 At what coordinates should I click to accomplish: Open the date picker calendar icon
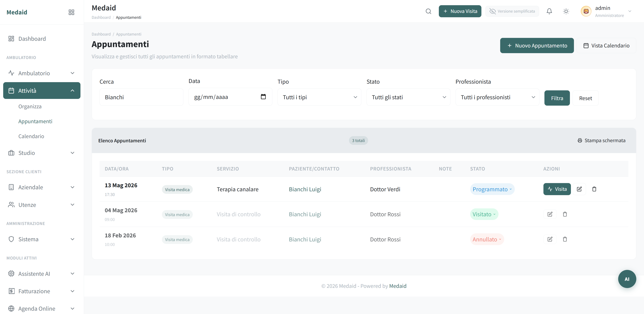click(x=263, y=97)
